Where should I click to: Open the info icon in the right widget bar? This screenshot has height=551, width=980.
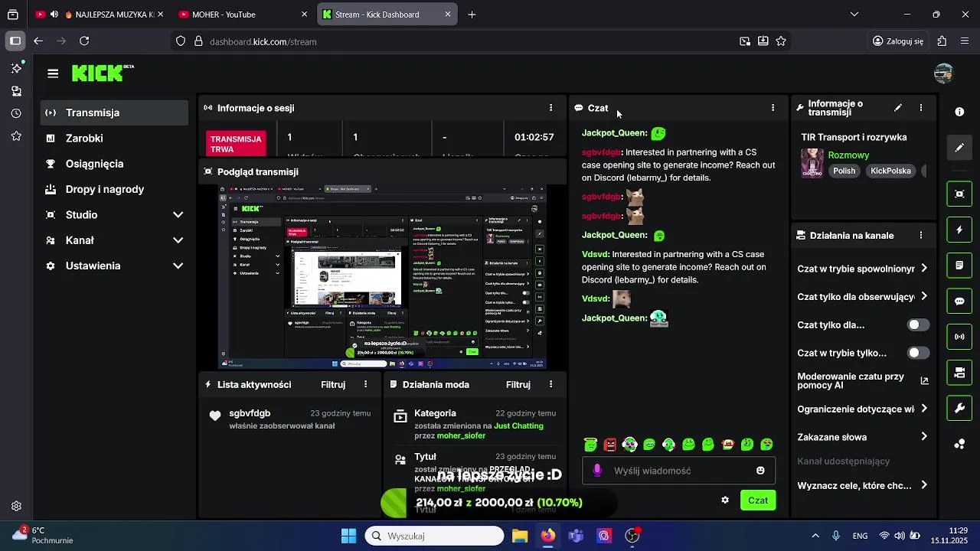click(959, 112)
